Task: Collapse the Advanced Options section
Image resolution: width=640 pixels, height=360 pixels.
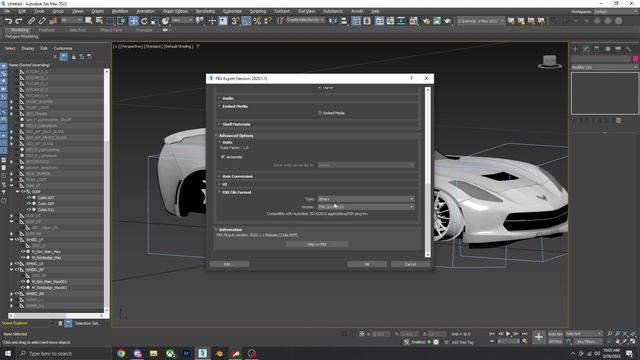Action: (x=236, y=136)
